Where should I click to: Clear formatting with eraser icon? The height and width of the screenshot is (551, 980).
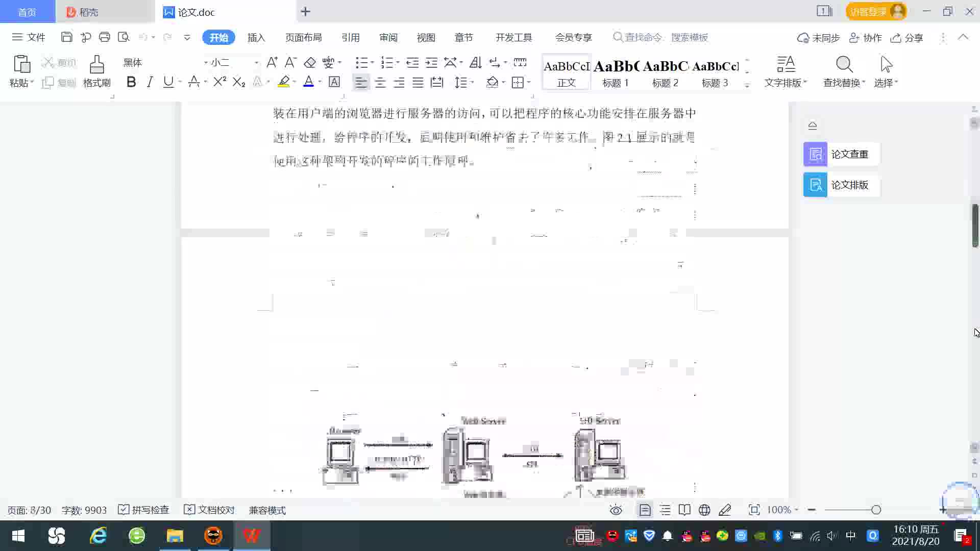click(310, 62)
